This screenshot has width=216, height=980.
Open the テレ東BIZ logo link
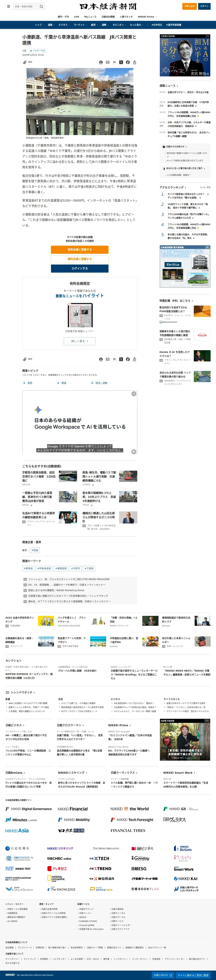57,869
